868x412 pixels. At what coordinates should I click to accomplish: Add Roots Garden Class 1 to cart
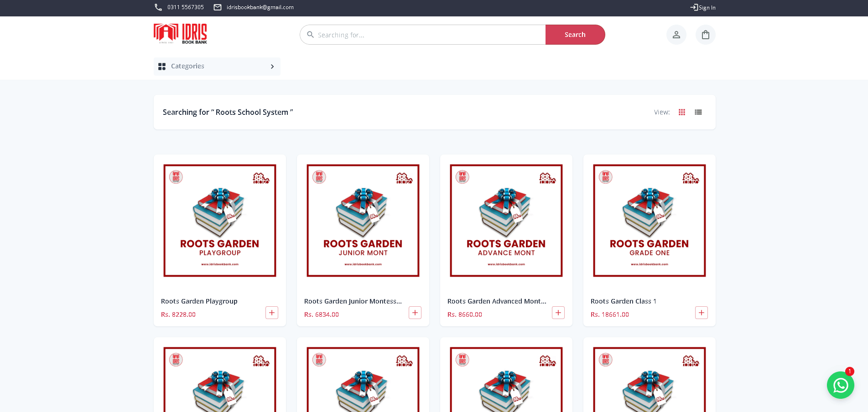(702, 313)
